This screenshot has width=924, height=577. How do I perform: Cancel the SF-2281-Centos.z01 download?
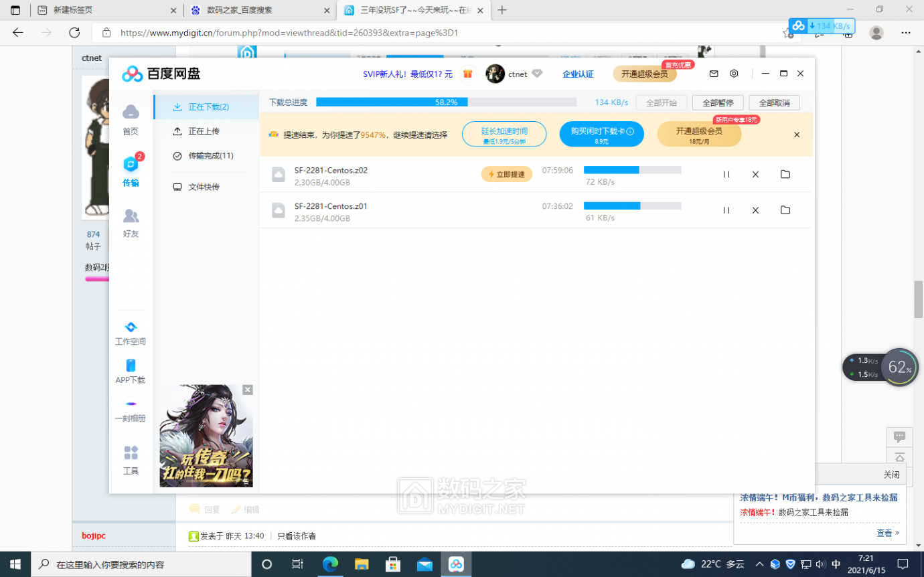(x=755, y=210)
